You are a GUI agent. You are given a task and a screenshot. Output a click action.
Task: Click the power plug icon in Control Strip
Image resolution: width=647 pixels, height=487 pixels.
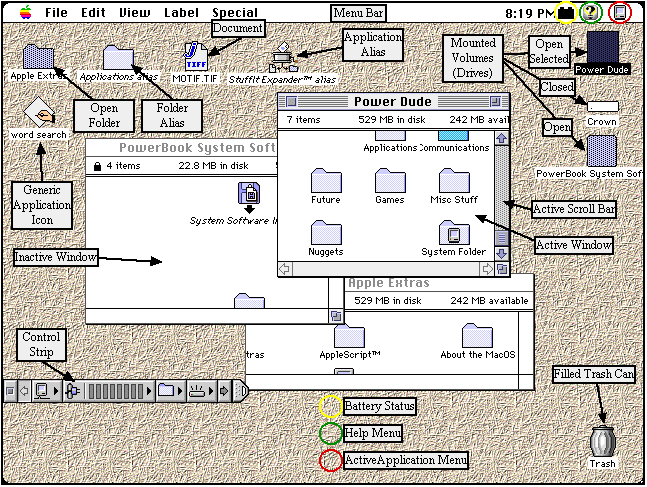coord(72,390)
